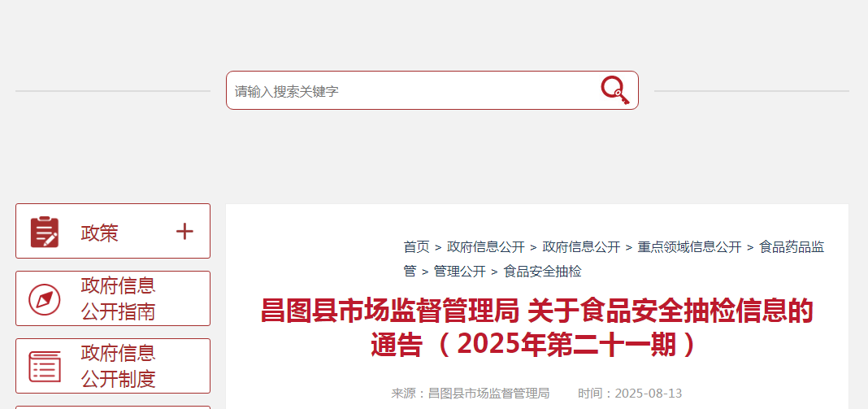Click the list icon for 政府信息公开制度
The width and height of the screenshot is (868, 409).
pyautogui.click(x=44, y=367)
